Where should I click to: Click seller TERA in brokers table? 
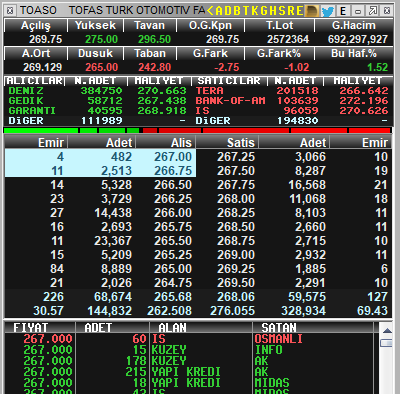click(209, 91)
